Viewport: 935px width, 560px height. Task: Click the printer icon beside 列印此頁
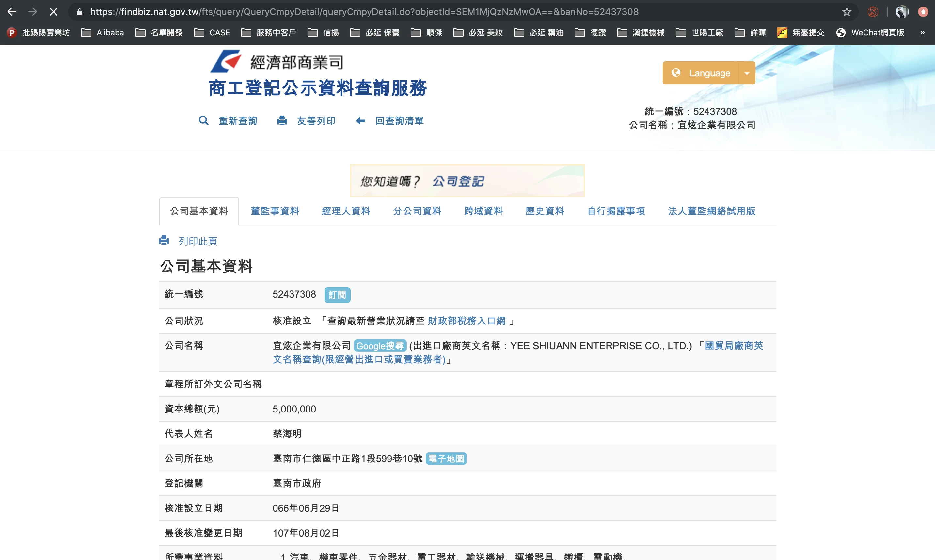pos(164,241)
